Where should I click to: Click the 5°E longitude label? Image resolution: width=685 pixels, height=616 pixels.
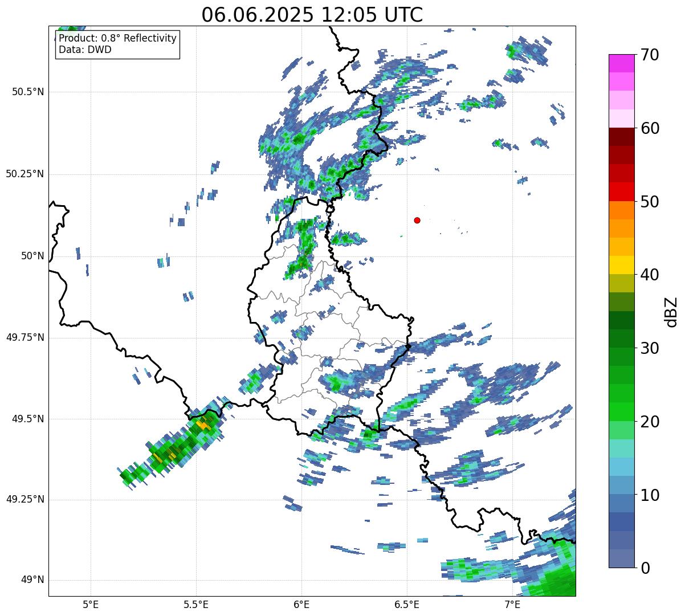91,605
